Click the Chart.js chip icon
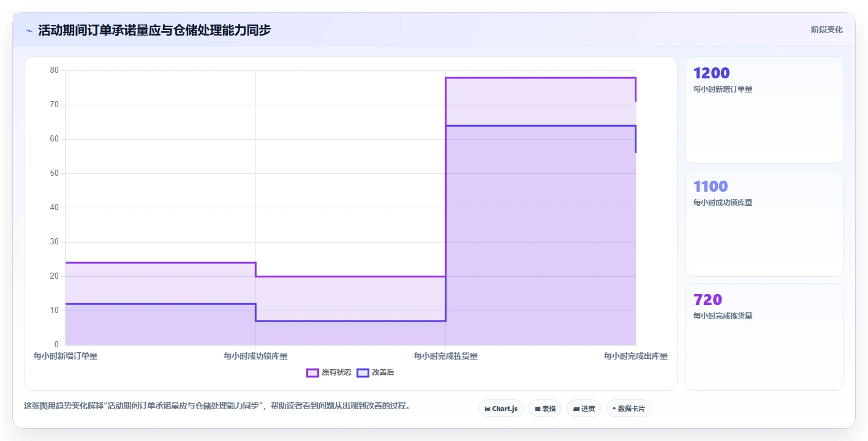This screenshot has width=868, height=441. point(488,409)
